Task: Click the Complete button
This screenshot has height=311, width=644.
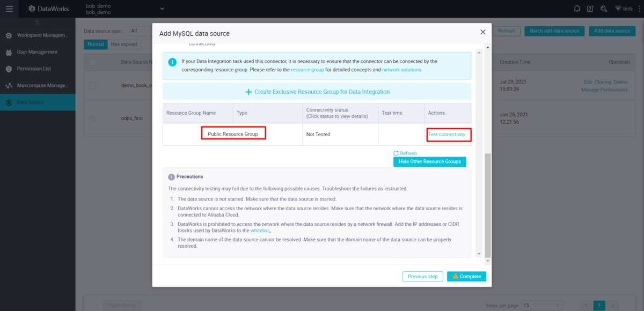Action: pos(466,277)
